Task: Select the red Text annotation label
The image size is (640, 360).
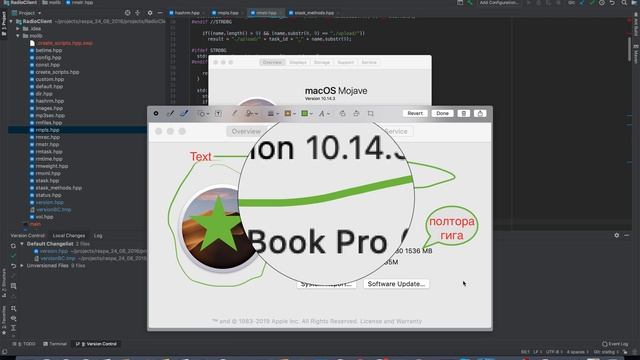Action: coord(200,156)
